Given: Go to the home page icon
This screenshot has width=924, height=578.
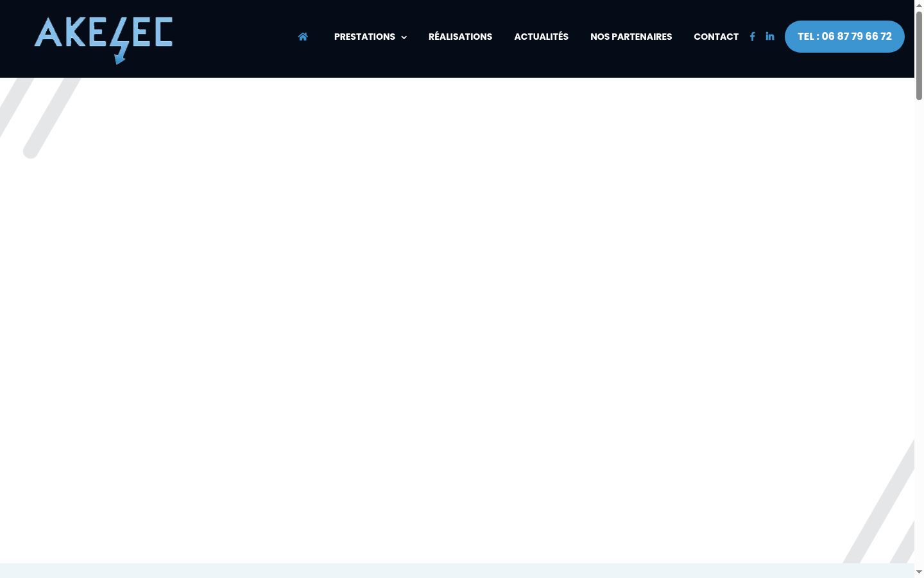Looking at the screenshot, I should coord(303,37).
